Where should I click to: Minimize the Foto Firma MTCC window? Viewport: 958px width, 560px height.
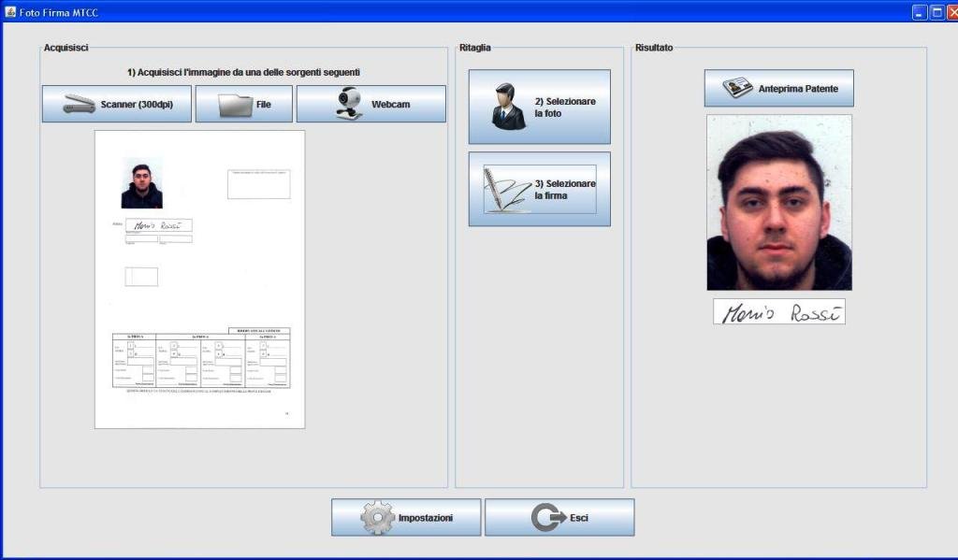[x=920, y=13]
